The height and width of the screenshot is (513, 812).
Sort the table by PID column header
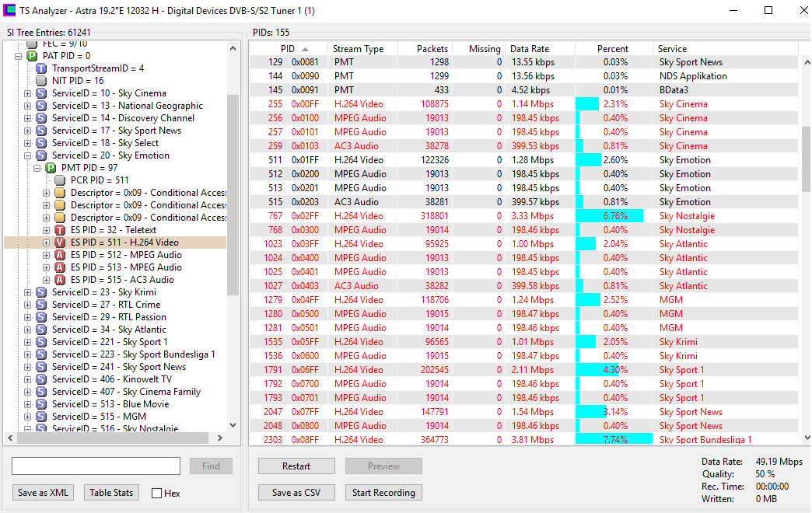(289, 49)
